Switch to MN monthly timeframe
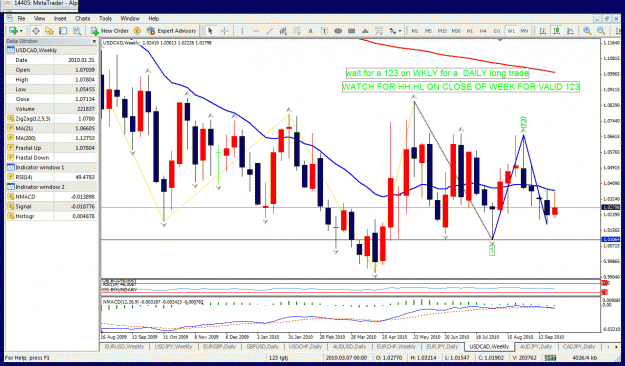The image size is (625, 366). pos(524,31)
